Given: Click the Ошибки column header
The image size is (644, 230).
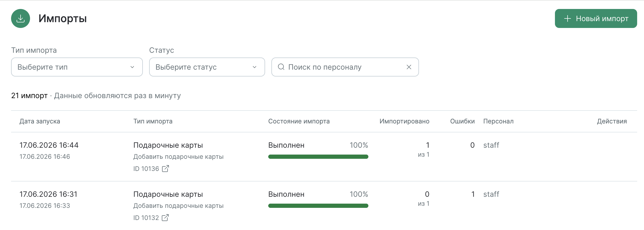Looking at the screenshot, I should tap(462, 121).
